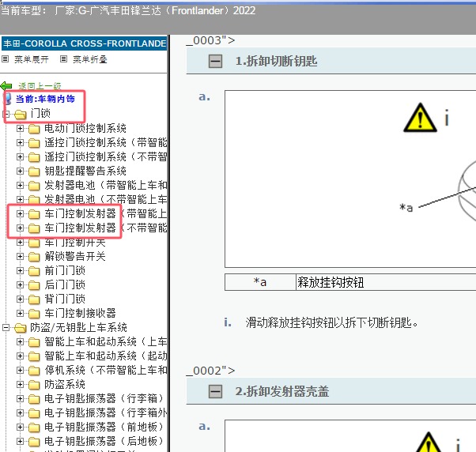This screenshot has height=452, width=476.
Task: Expand 前门门锁 node
Action: coord(20,270)
